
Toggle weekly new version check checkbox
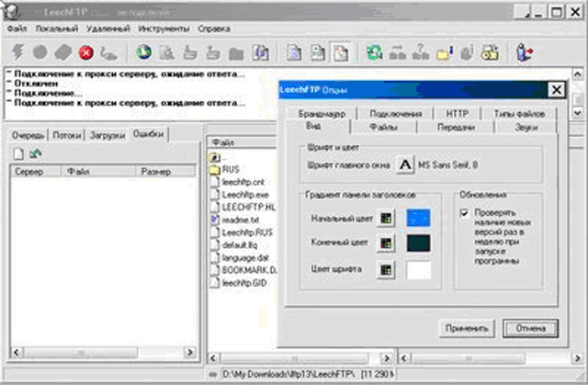coord(464,213)
